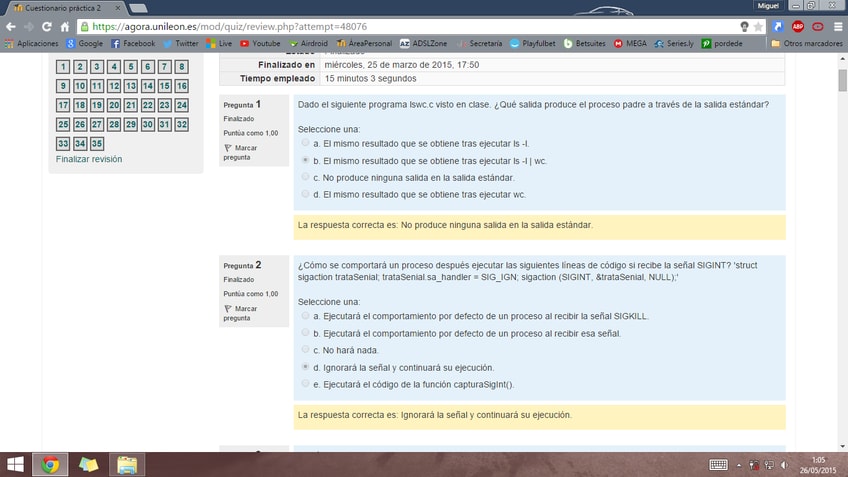Open the pordede bookmark
Screen dimensions: 848x477
point(722,43)
